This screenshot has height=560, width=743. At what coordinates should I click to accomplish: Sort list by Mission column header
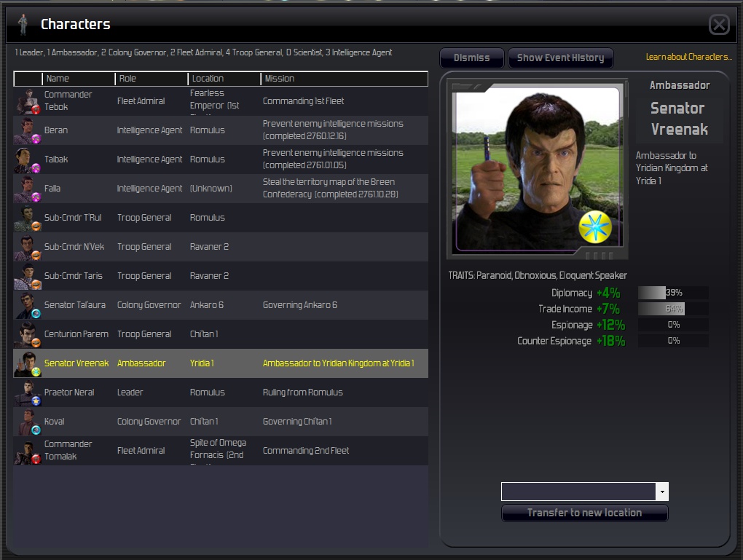[344, 79]
